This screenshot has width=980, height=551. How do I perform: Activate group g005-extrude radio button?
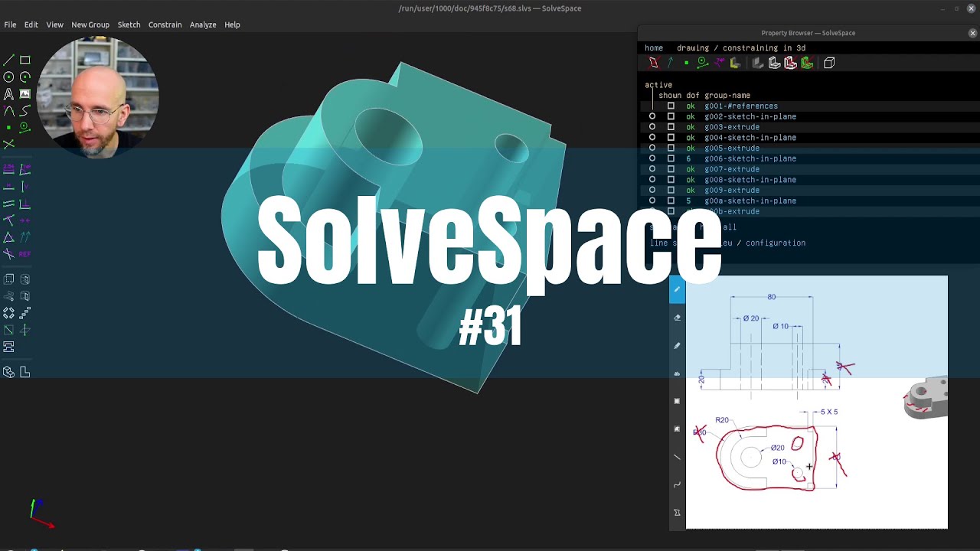[x=652, y=148]
